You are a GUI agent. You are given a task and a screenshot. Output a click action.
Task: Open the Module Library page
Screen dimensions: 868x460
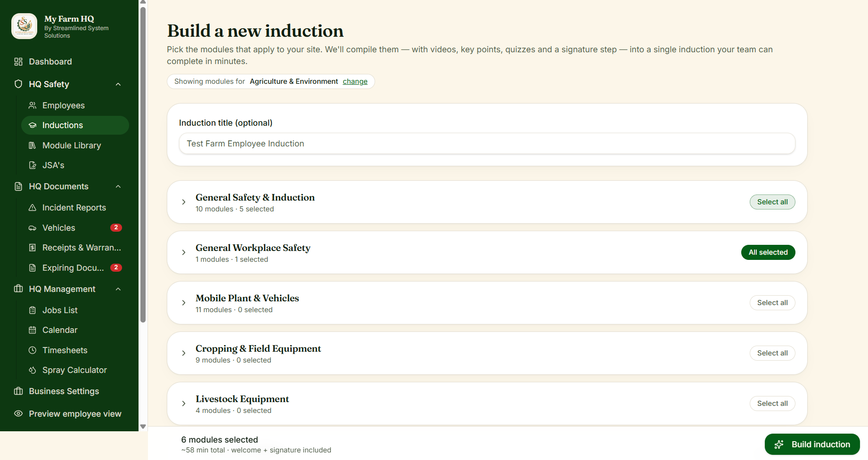[75, 145]
